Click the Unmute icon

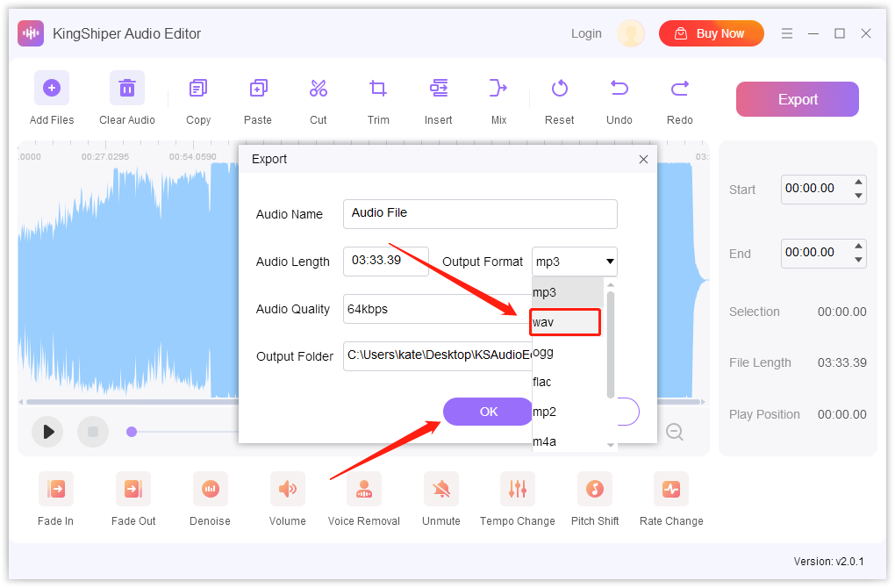pos(441,489)
